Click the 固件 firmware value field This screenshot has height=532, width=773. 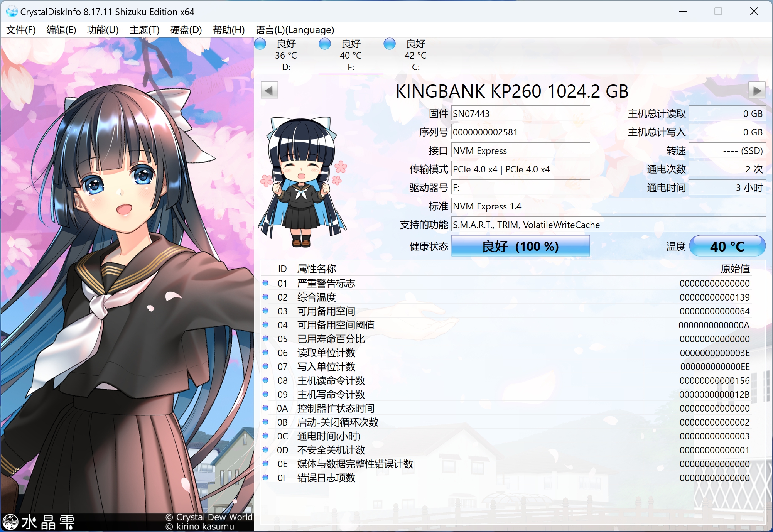520,113
